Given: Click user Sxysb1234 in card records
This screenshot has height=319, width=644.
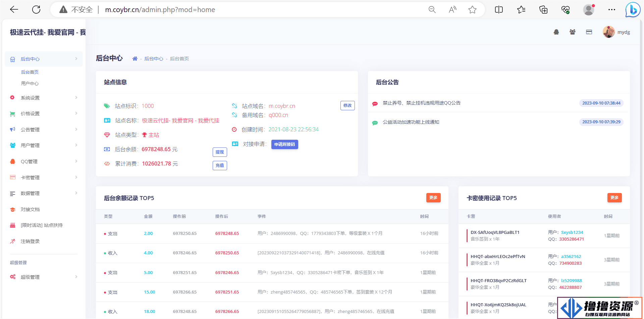Looking at the screenshot, I should [x=572, y=232].
